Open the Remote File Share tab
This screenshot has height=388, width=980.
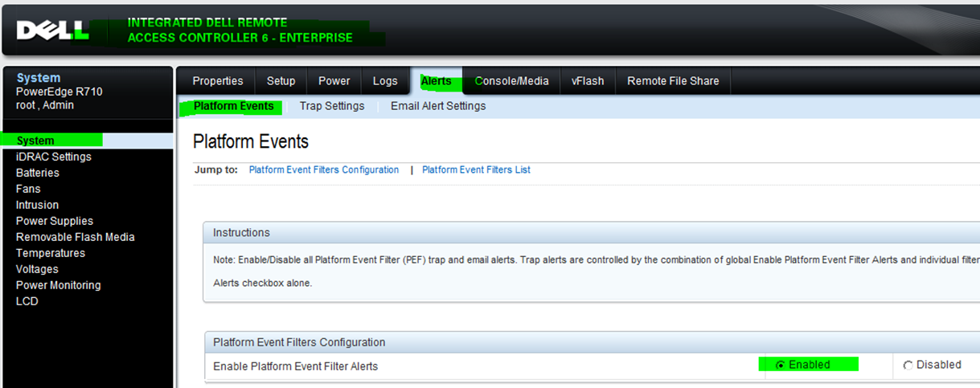tap(673, 81)
